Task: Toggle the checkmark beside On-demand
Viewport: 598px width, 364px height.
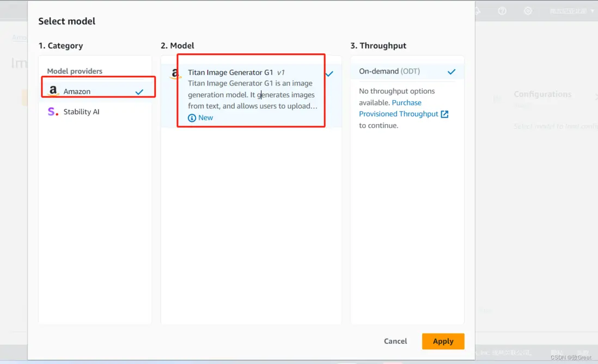Action: [x=451, y=71]
